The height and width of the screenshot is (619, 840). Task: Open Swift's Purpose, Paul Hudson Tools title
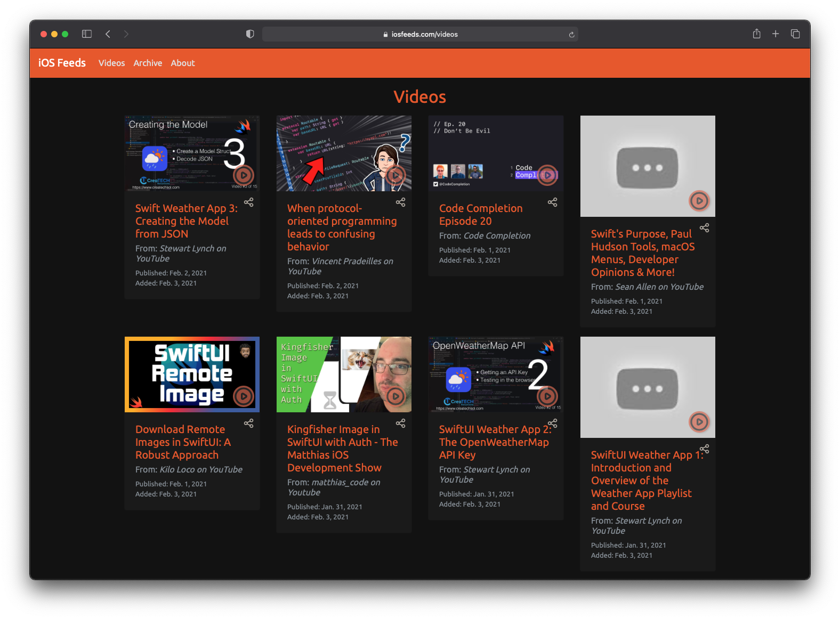coord(643,253)
